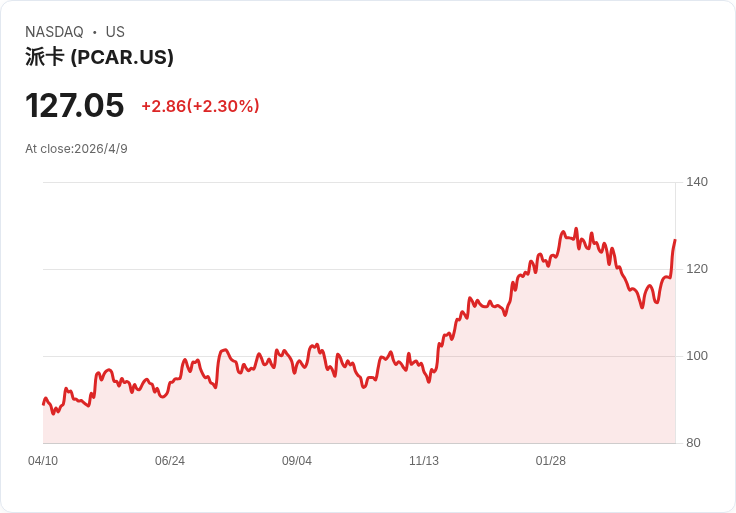736x513 pixels.
Task: Click the 120 y-axis label
Action: point(697,269)
